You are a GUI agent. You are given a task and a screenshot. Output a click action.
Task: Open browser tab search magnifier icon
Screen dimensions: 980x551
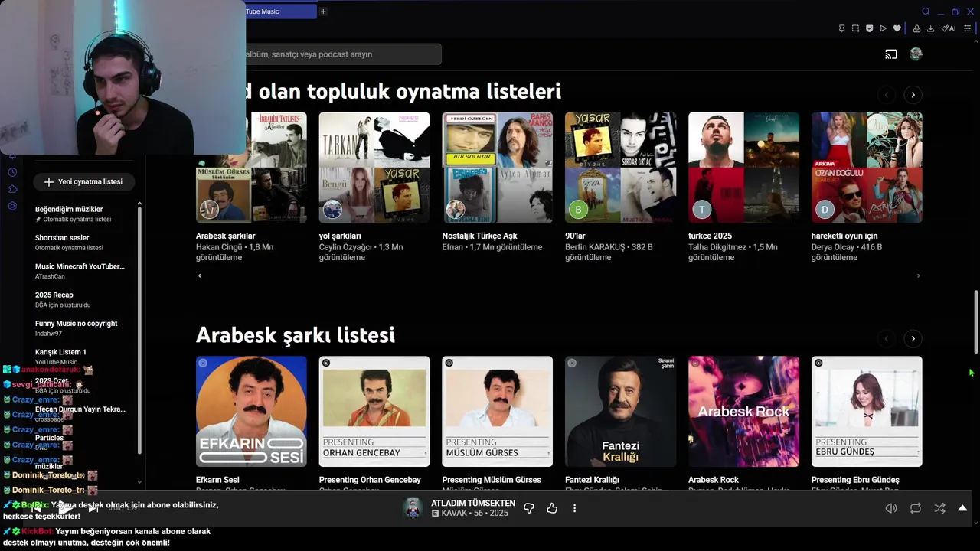926,11
